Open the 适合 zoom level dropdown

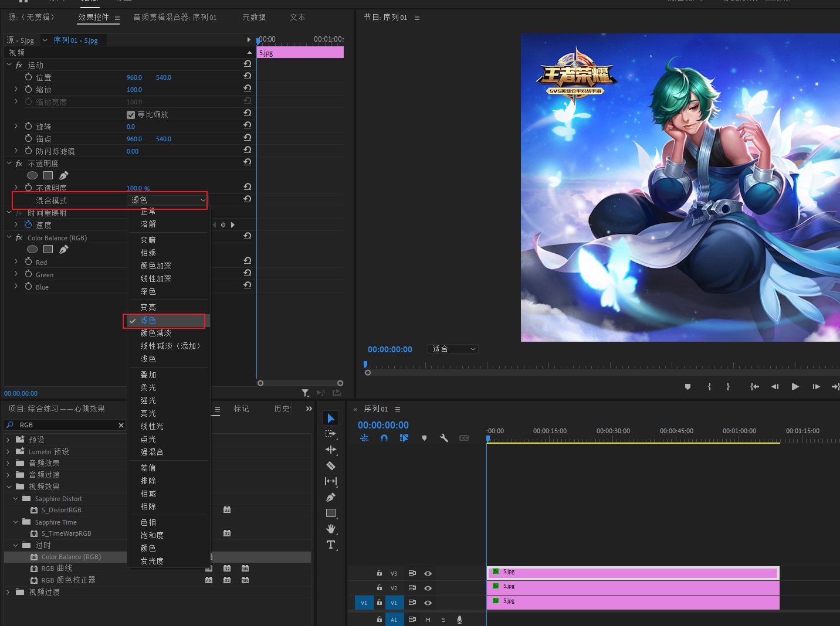[x=453, y=349]
